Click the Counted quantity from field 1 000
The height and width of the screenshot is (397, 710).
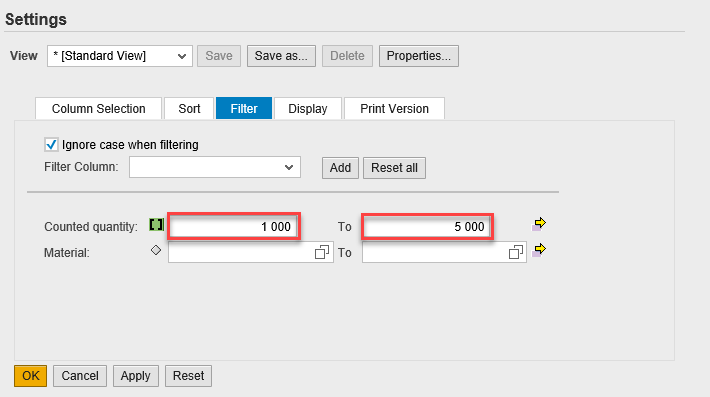click(x=234, y=226)
